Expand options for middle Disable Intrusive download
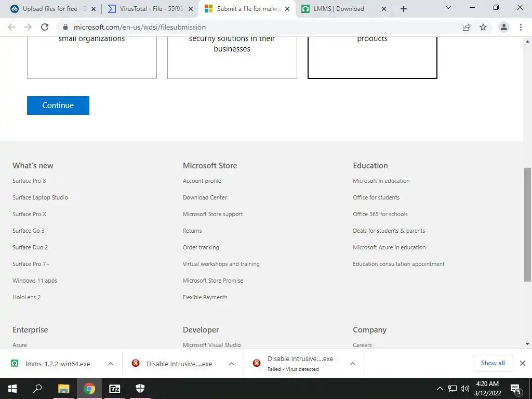Screen dimensions: 532x399 [232, 364]
